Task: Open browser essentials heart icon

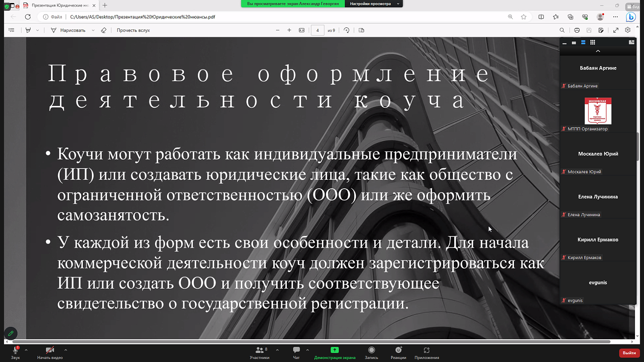Action: (585, 17)
